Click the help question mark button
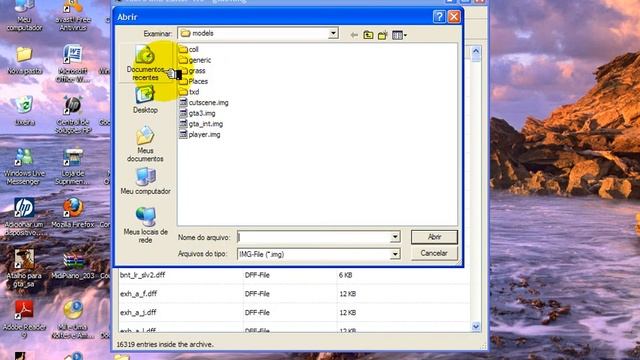 pyautogui.click(x=439, y=17)
